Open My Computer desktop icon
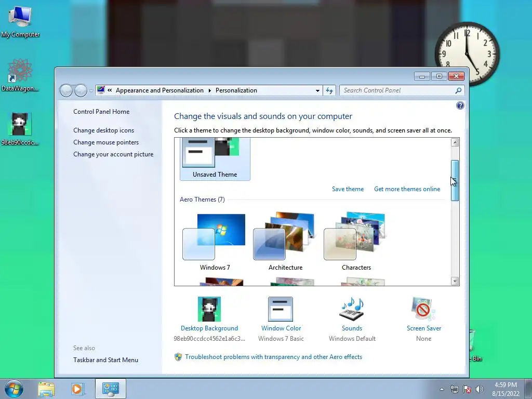The height and width of the screenshot is (399, 532). [x=20, y=21]
